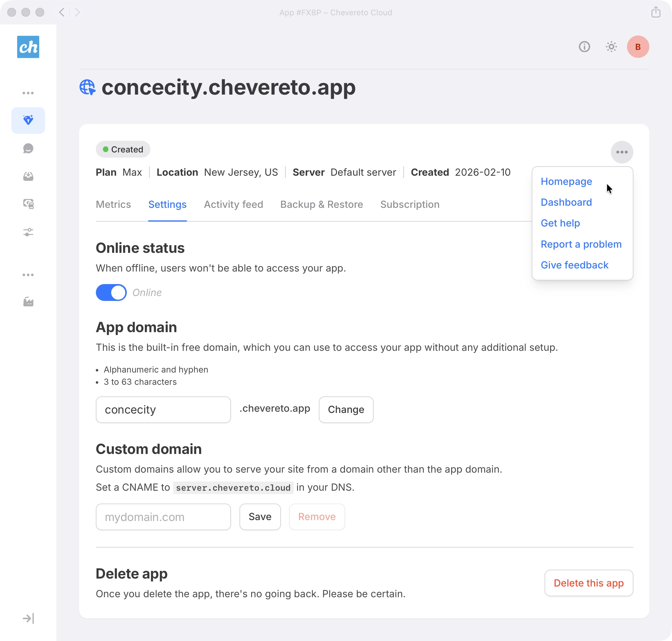Screen dimensions: 672x641
Task: Click the Custom domain heading
Action: [x=149, y=449]
